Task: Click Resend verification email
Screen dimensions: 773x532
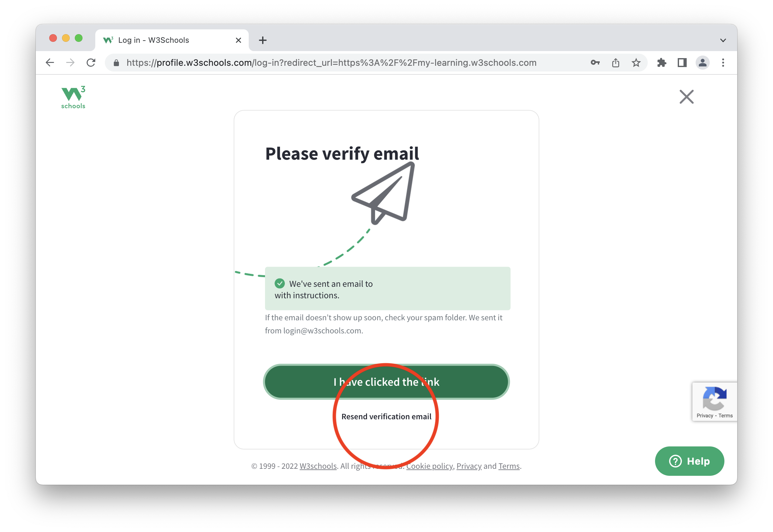Action: pos(386,416)
